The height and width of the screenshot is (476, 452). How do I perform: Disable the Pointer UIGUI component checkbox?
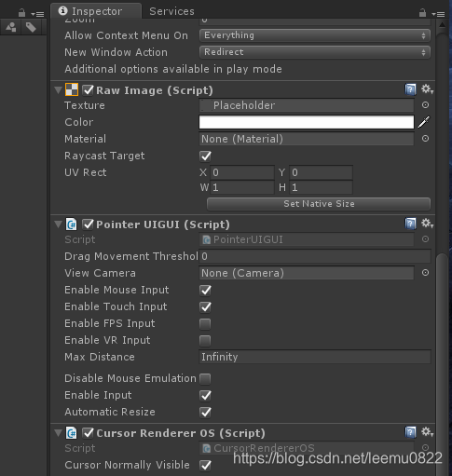[88, 224]
